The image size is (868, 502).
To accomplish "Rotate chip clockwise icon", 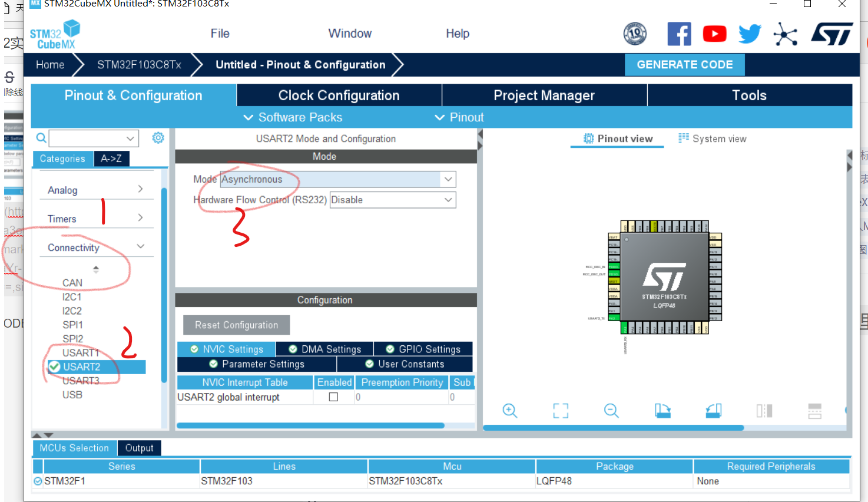I will pyautogui.click(x=662, y=411).
